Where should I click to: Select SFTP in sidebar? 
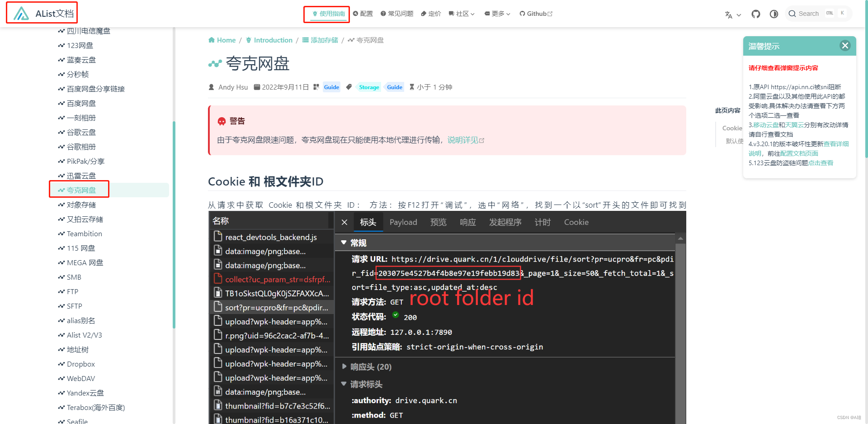click(x=70, y=306)
